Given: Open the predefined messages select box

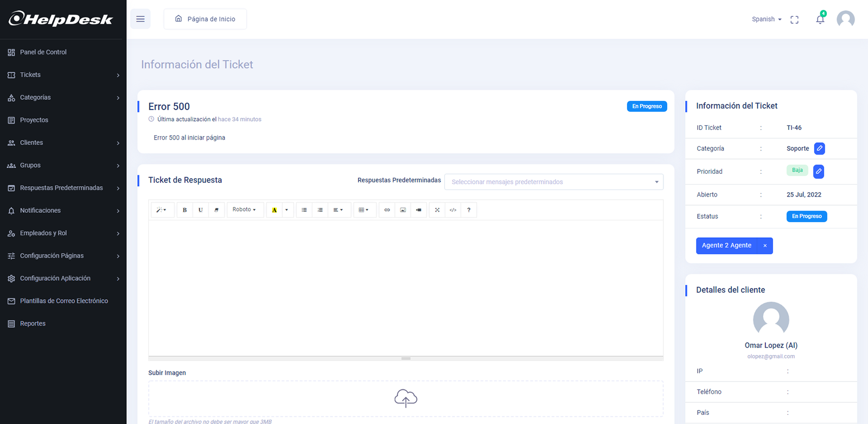Looking at the screenshot, I should 553,182.
